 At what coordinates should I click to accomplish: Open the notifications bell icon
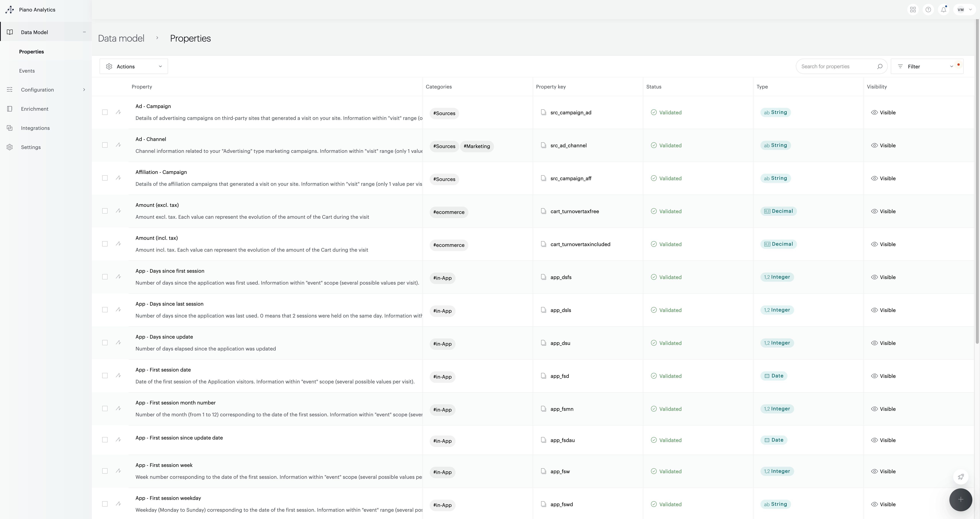[943, 10]
